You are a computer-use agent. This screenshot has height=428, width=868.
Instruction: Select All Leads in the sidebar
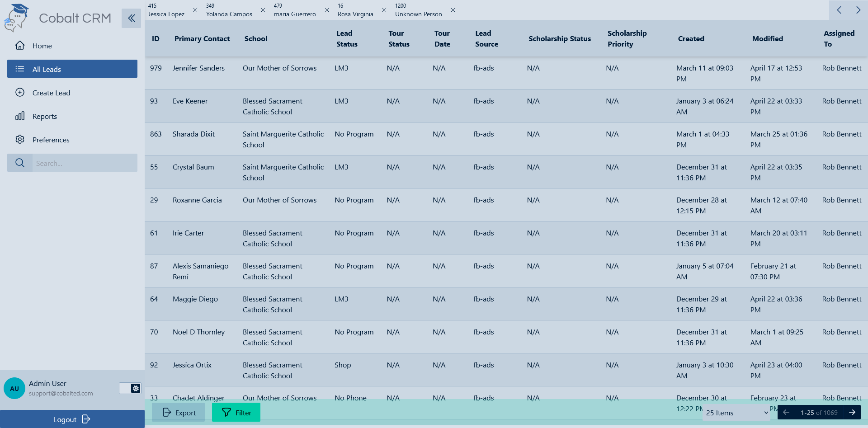coord(72,69)
